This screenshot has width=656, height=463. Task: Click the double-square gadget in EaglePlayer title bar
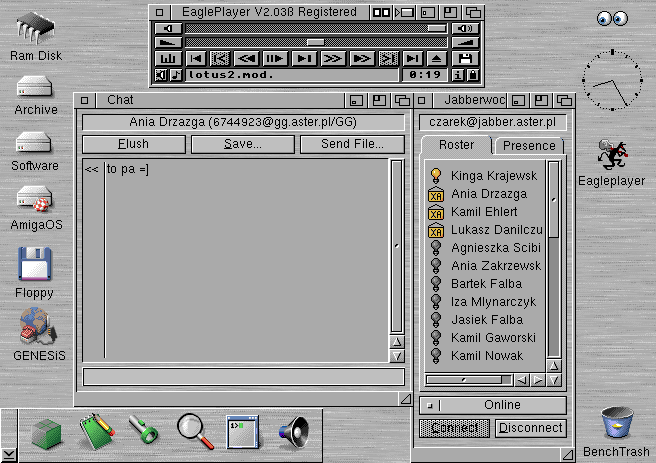[382, 12]
